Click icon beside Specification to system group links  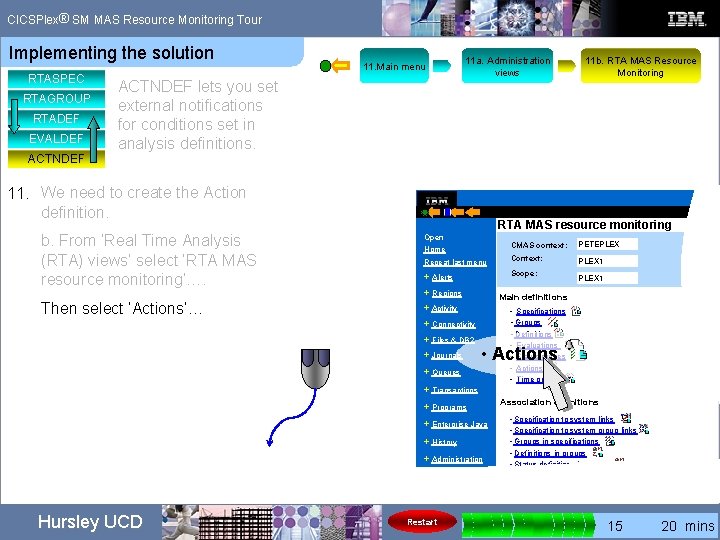644,429
